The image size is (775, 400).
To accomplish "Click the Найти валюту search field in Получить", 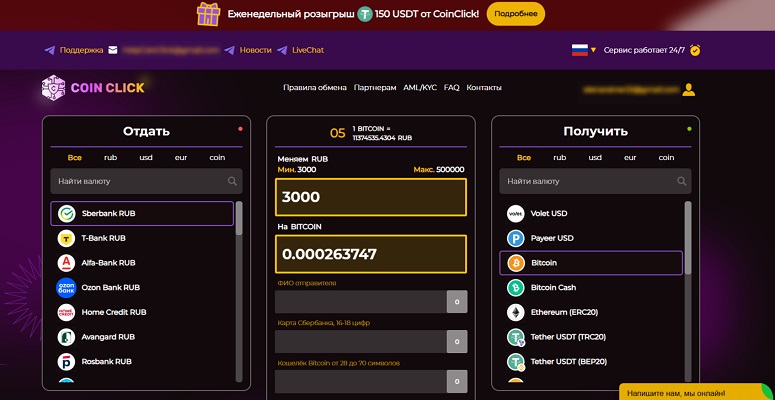I will (x=595, y=181).
